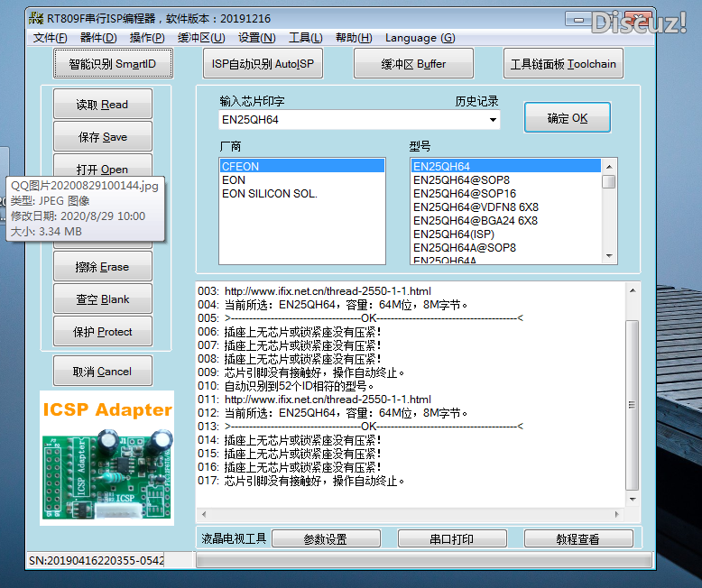Open the 器件(D) menu

[98, 38]
